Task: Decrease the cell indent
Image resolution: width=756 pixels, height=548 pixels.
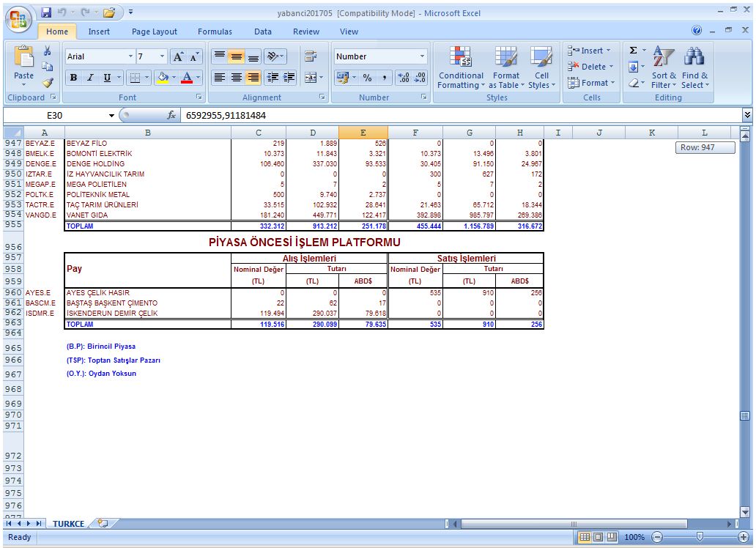Action: point(273,77)
